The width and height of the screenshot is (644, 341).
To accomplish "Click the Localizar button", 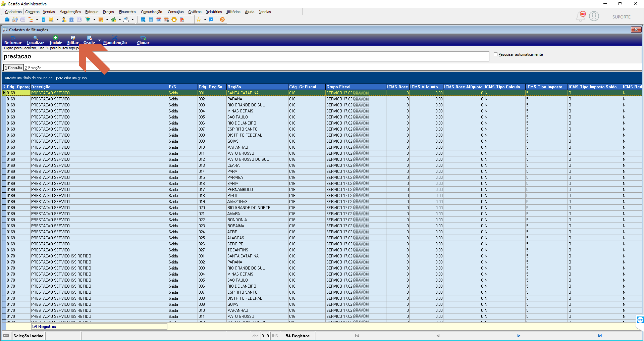I will tap(36, 40).
